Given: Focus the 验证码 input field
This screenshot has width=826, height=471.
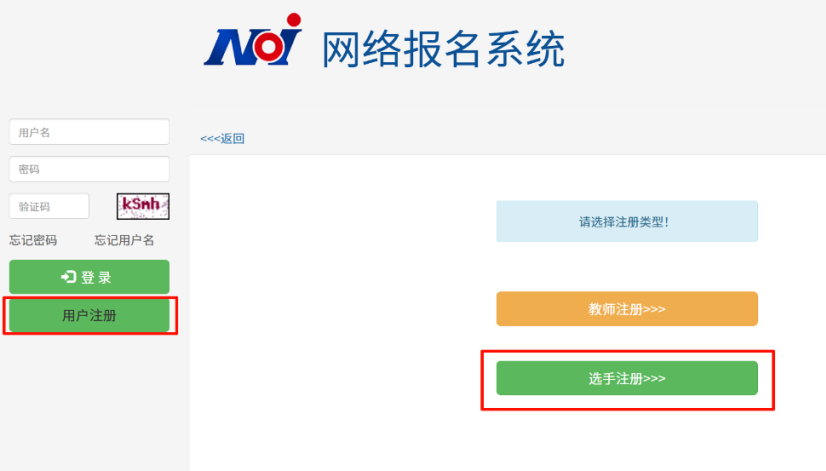Looking at the screenshot, I should (x=49, y=206).
